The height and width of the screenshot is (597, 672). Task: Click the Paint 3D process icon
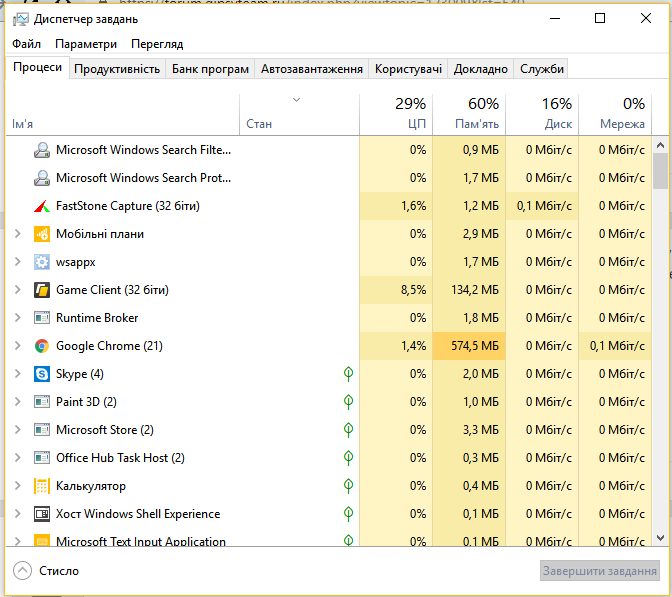pyautogui.click(x=42, y=402)
